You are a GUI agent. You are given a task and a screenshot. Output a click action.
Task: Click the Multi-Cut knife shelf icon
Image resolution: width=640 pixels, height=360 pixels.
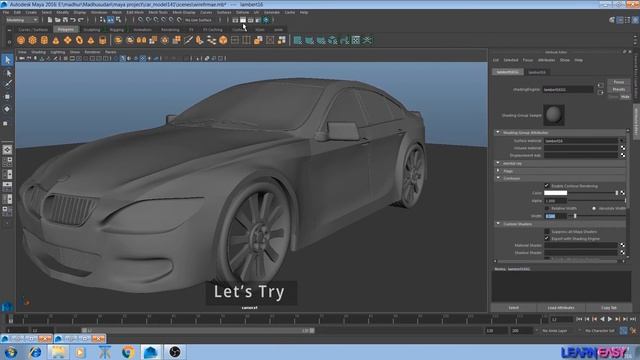point(188,40)
